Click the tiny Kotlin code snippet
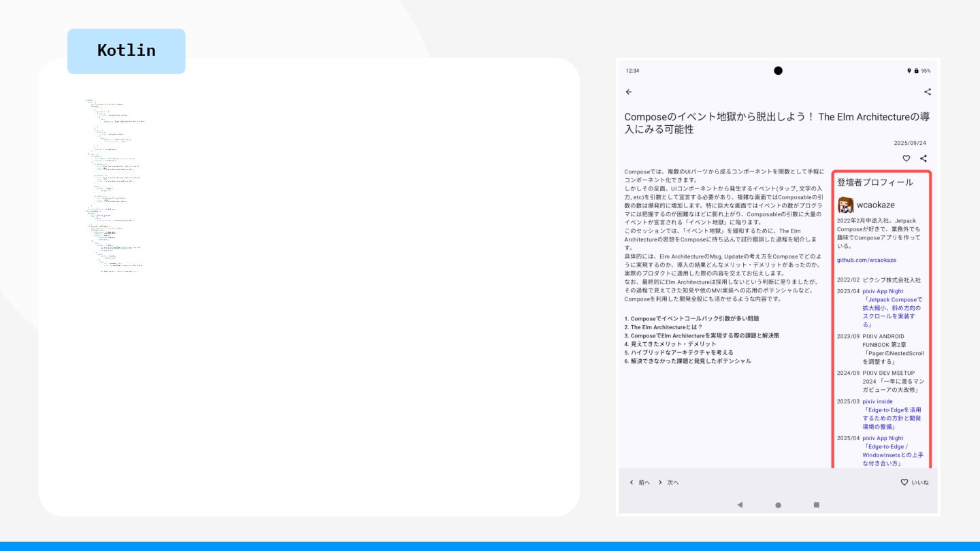The height and width of the screenshot is (551, 980). point(114,186)
